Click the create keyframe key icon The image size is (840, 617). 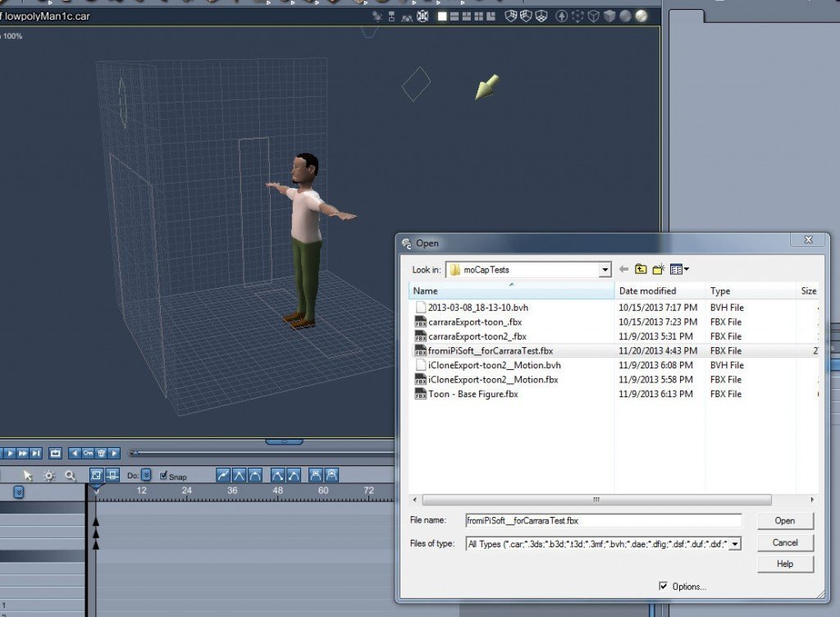click(88, 453)
